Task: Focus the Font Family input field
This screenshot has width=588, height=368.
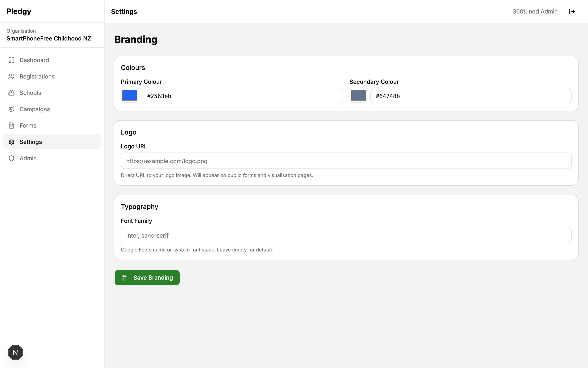Action: (346, 235)
